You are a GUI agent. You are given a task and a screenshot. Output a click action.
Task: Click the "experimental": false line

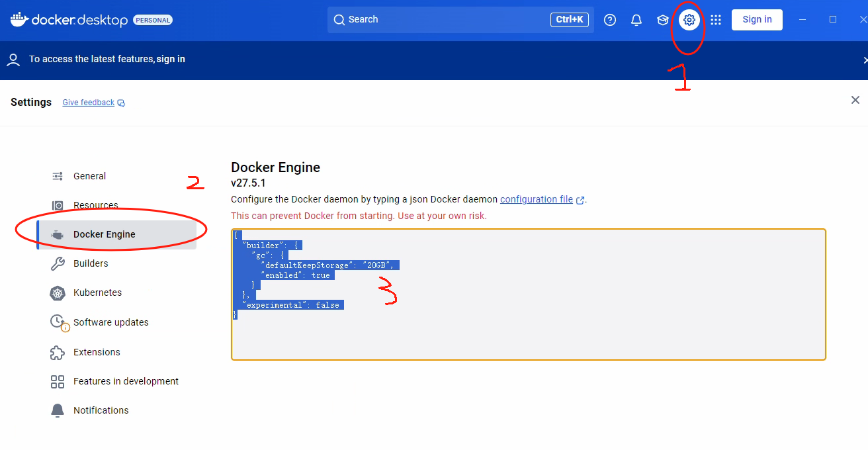click(x=292, y=305)
